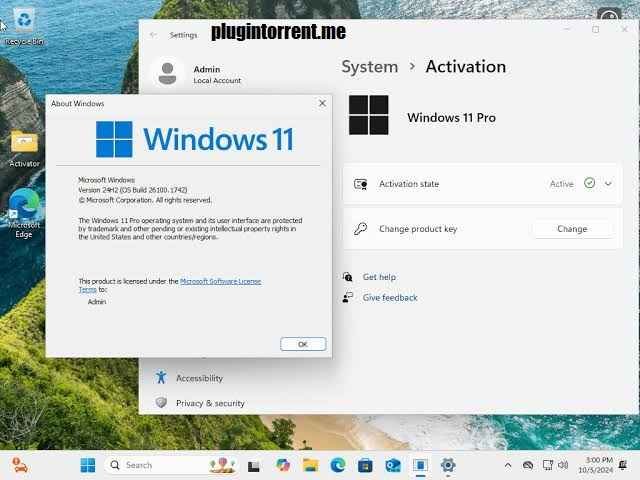Open the Give feedback link

390,298
